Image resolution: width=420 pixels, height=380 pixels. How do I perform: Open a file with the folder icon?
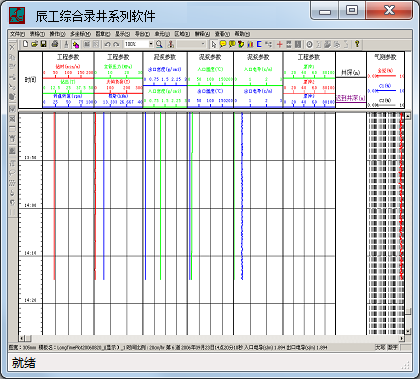pyautogui.click(x=34, y=44)
